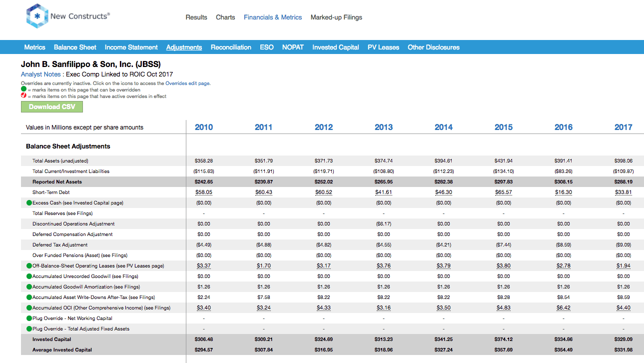Click green dot beside Off-Balance-Sheet Operating Leases
The height and width of the screenshot is (363, 644).
point(29,266)
